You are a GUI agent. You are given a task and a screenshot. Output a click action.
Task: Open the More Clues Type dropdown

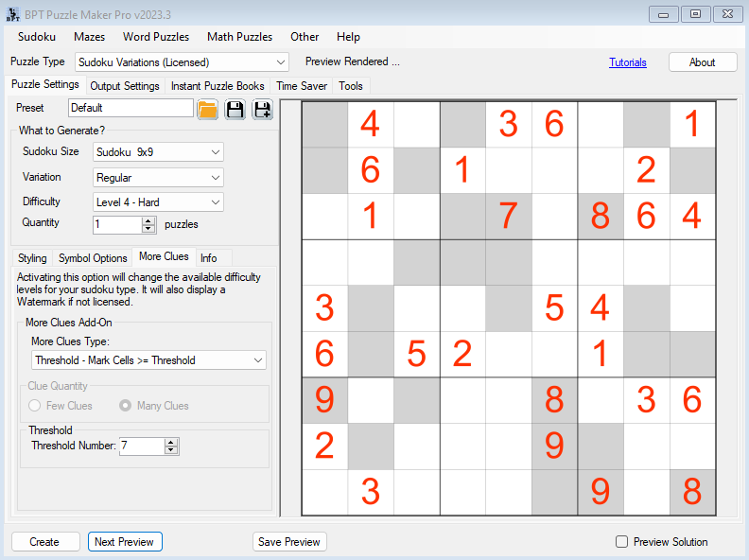[148, 360]
